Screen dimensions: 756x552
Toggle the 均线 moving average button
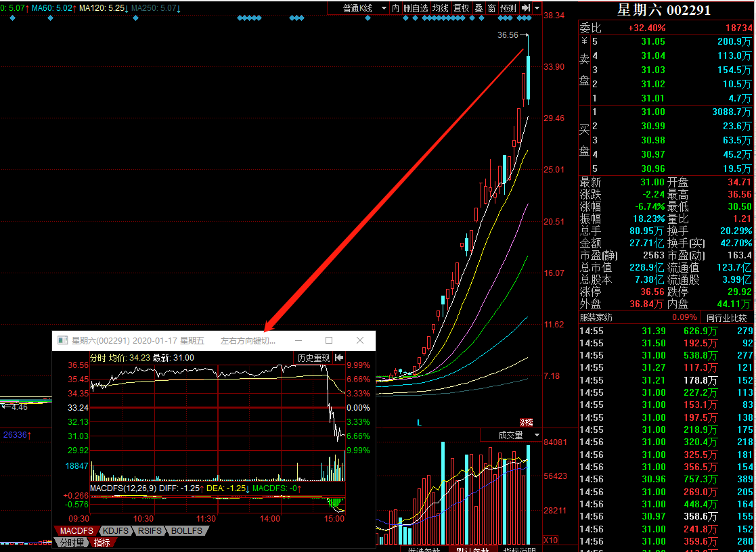440,8
